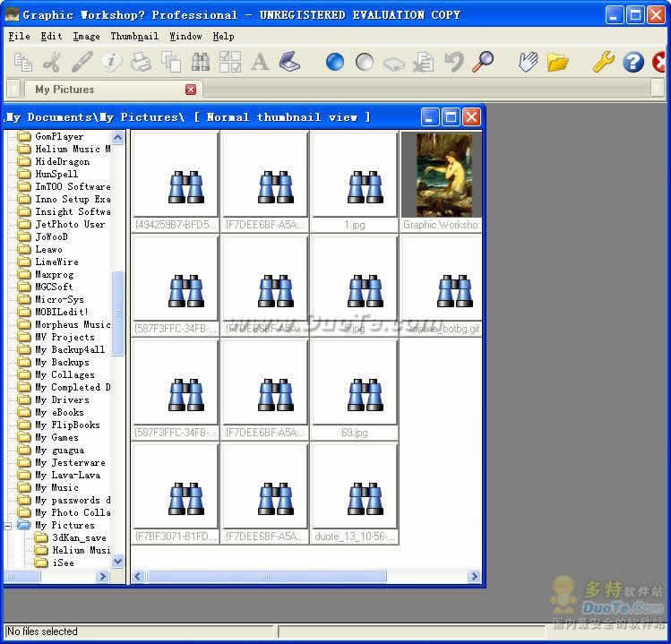Viewport: 671px width, 644px height.
Task: Click the binoculars Find toolbar icon
Action: tap(201, 62)
